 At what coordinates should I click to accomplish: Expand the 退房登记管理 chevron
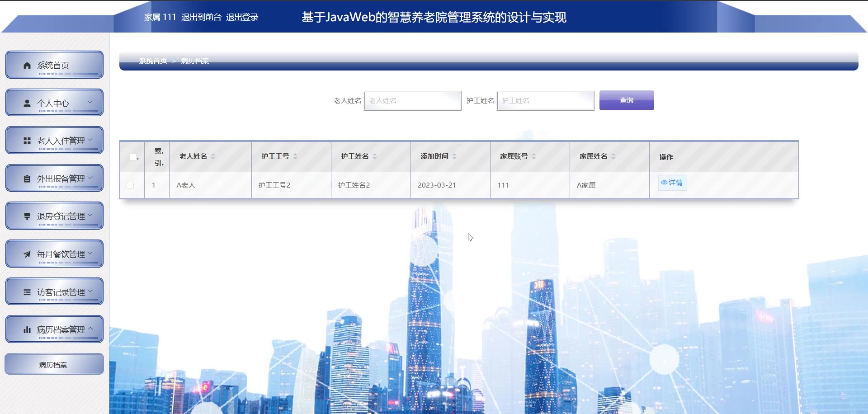[90, 215]
